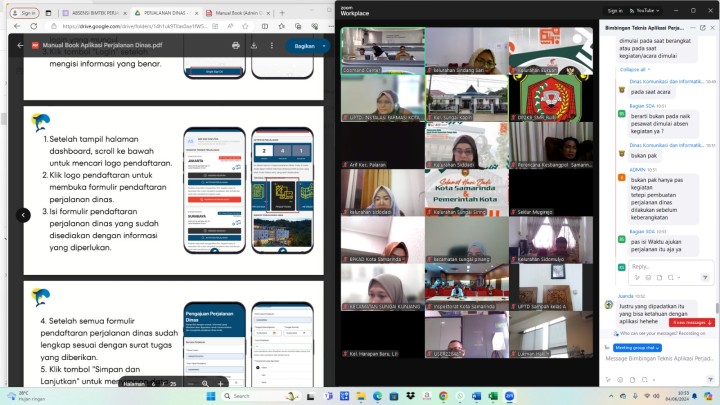Open emoji picker in thread reply

pyautogui.click(x=648, y=277)
